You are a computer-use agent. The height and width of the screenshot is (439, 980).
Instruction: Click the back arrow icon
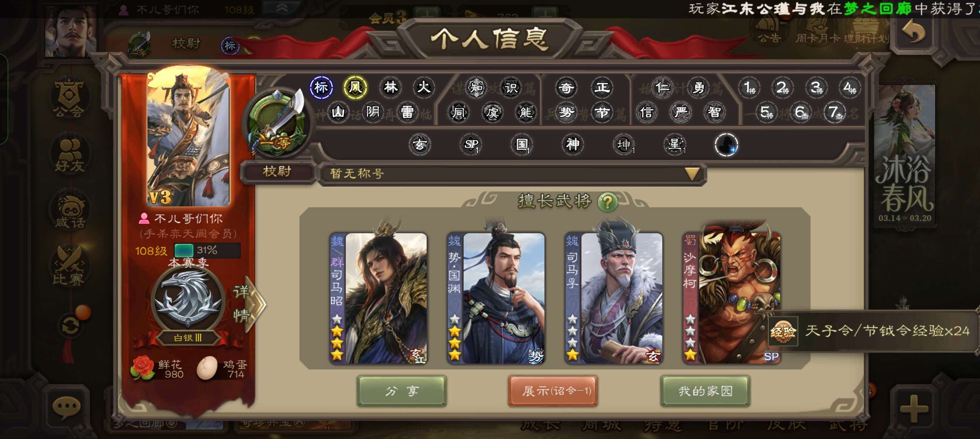pos(913,32)
